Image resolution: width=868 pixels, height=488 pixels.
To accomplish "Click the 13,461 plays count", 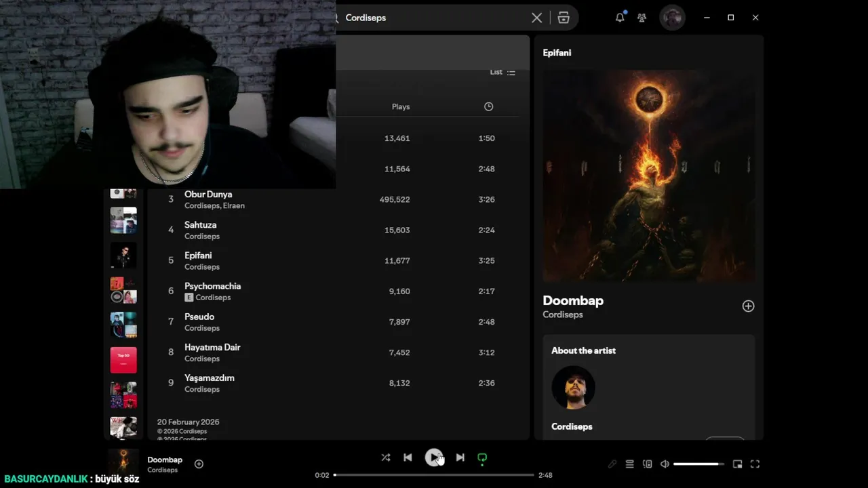I will (x=397, y=138).
